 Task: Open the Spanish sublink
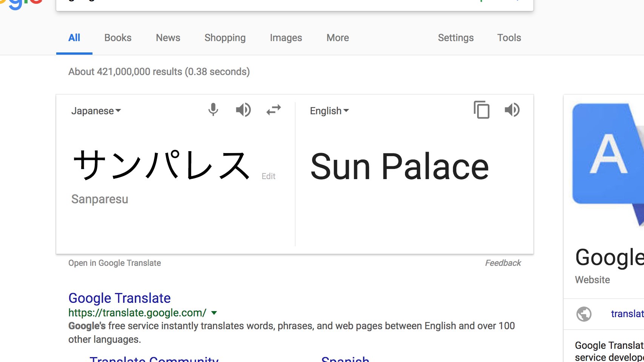point(345,359)
